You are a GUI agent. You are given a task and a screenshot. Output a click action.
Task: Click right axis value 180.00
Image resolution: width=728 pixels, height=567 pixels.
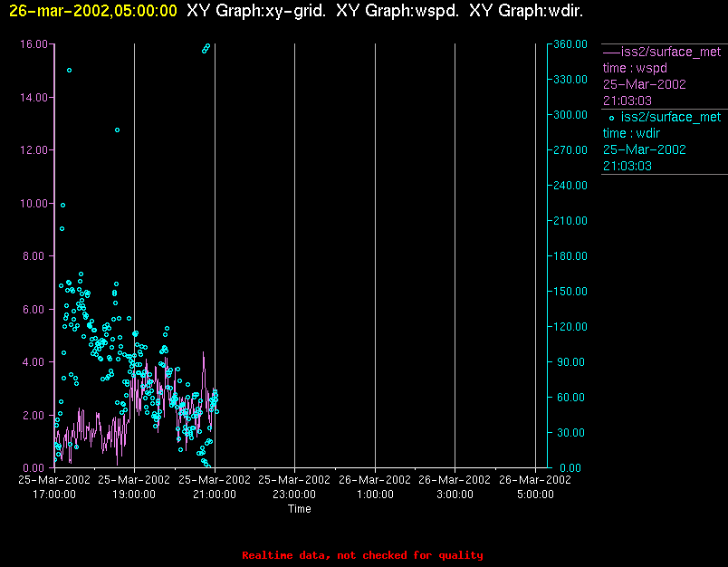pos(570,255)
